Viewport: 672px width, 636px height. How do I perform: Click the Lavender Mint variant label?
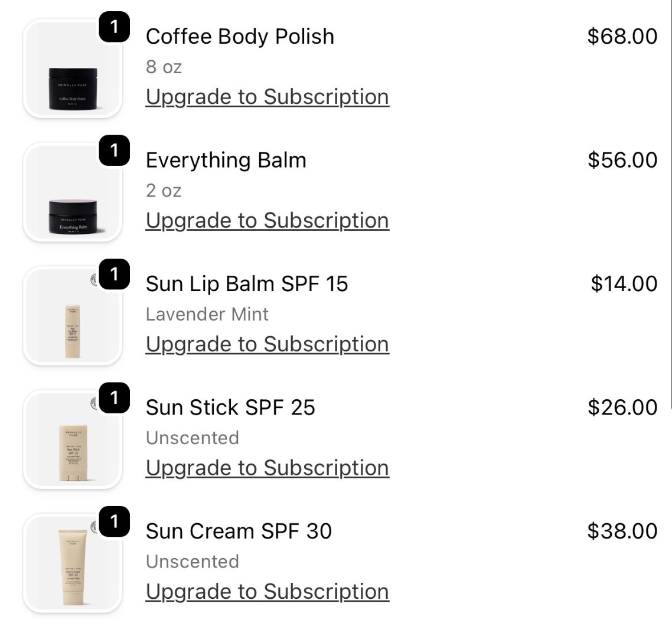tap(208, 314)
